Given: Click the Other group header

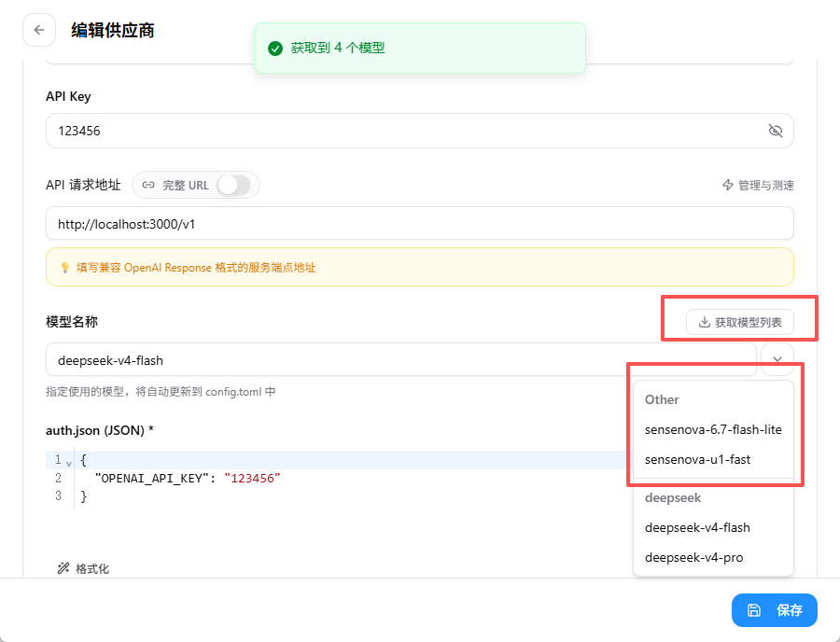Looking at the screenshot, I should click(662, 399).
